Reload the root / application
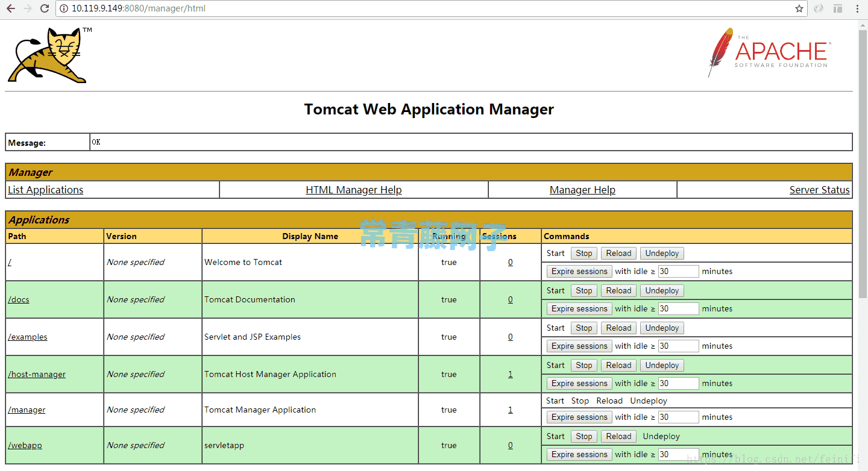 (x=618, y=254)
